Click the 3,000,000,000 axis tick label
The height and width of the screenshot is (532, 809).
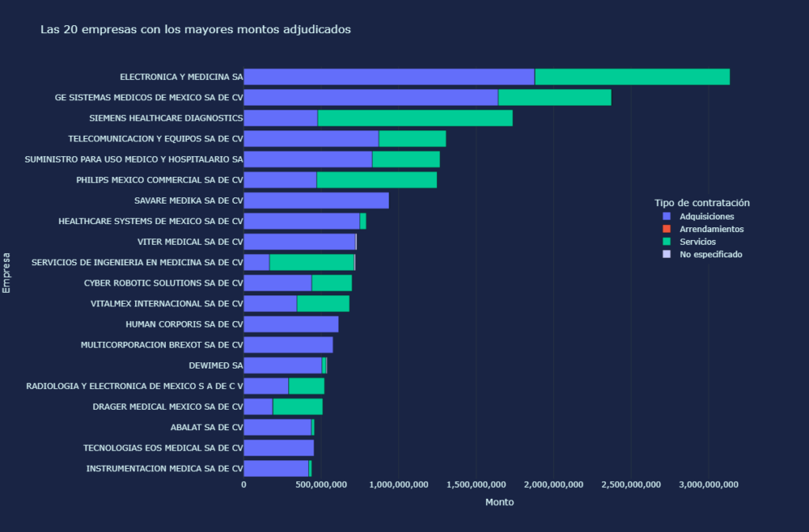click(x=708, y=485)
